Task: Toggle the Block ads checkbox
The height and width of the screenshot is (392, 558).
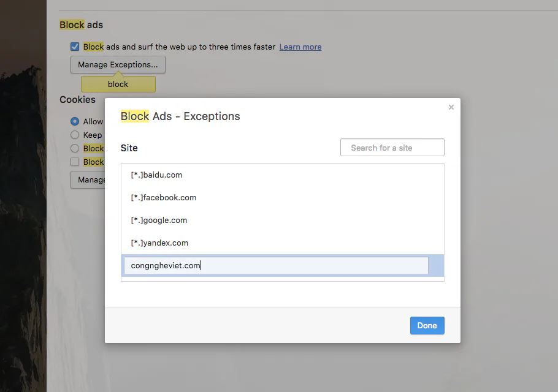Action: (x=75, y=47)
